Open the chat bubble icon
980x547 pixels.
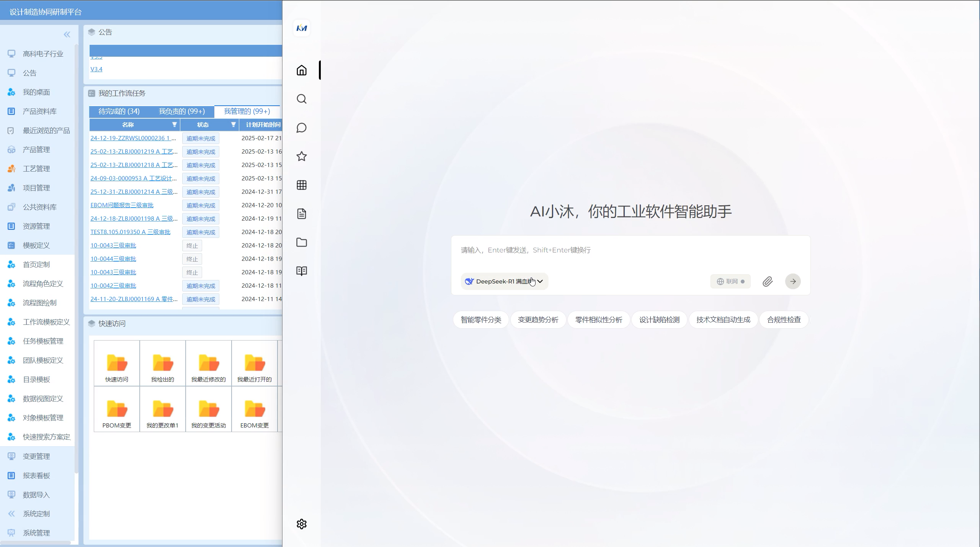tap(302, 128)
